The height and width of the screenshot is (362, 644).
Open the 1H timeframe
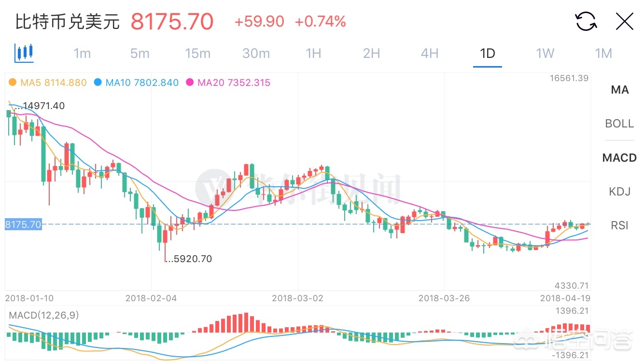click(x=313, y=53)
